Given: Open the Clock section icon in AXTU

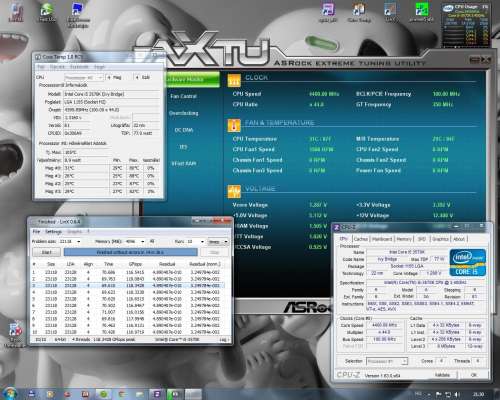Looking at the screenshot, I should 234,80.
